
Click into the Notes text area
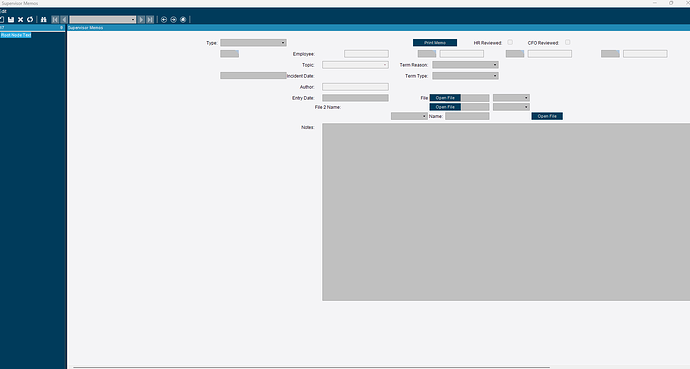tap(506, 212)
